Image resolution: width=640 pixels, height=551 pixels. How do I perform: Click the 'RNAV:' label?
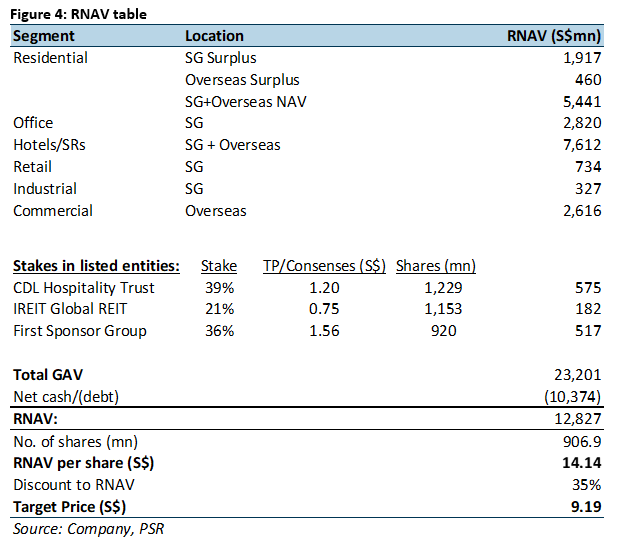[x=36, y=419]
